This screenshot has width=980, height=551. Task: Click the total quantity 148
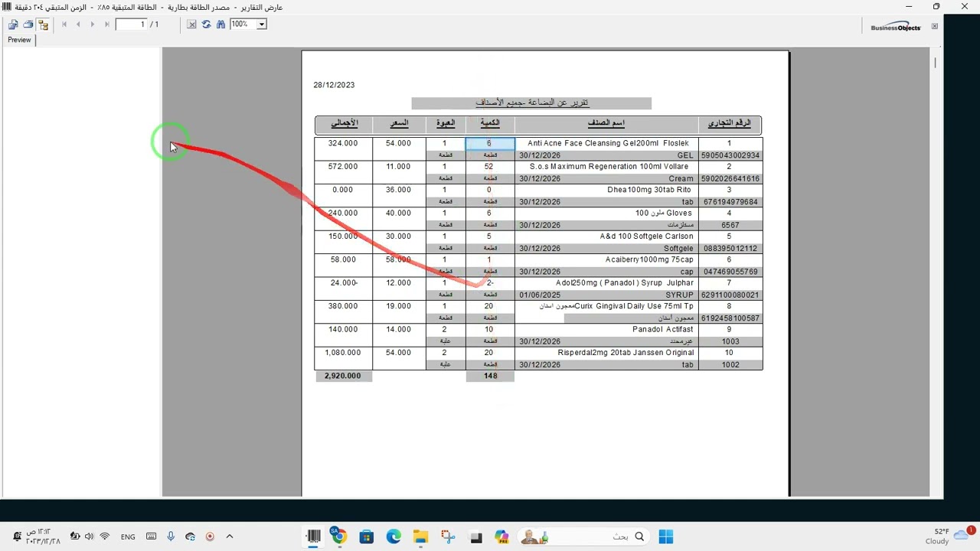490,376
